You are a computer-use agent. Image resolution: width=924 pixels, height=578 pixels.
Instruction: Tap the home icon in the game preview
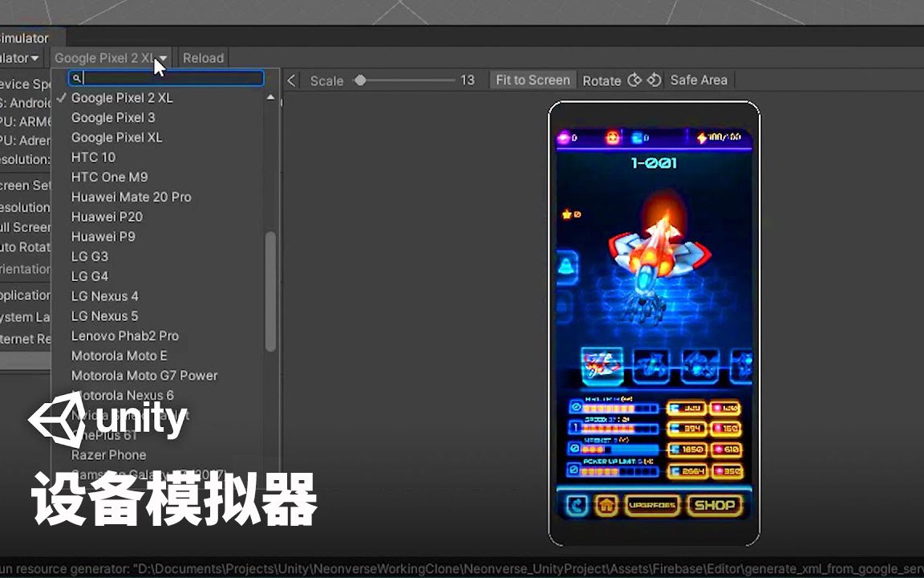[x=606, y=505]
